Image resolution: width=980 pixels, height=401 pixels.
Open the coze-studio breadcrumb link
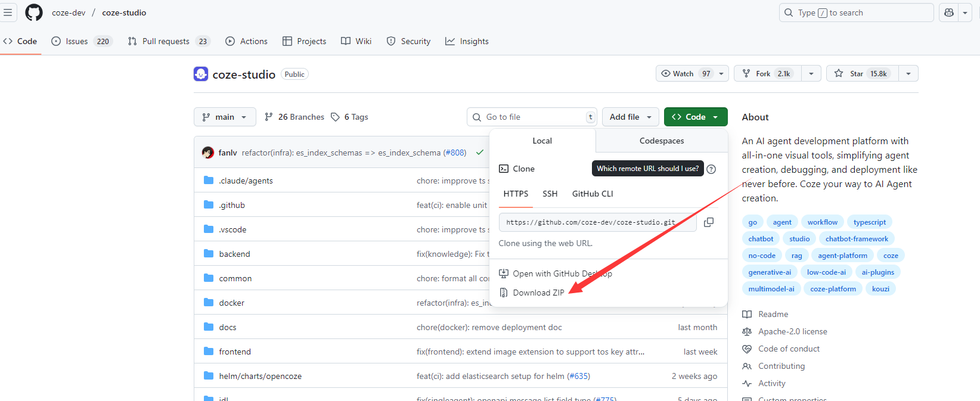pos(124,13)
